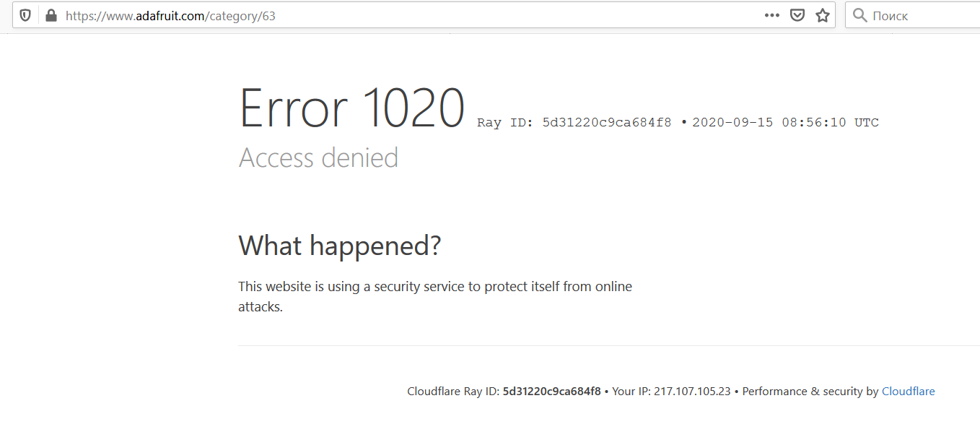Click the What happened? heading
This screenshot has width=980, height=432.
tap(339, 246)
